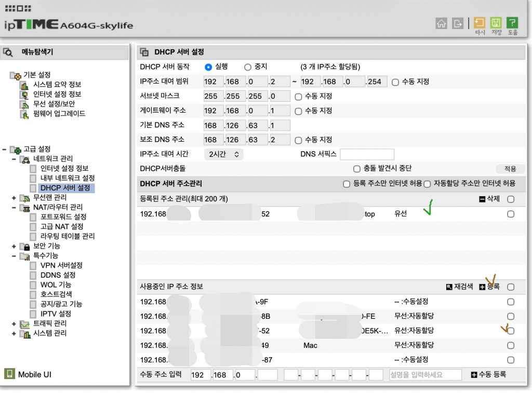Collapse the 고급 설정 tree node
The height and width of the screenshot is (393, 532).
tap(5, 149)
